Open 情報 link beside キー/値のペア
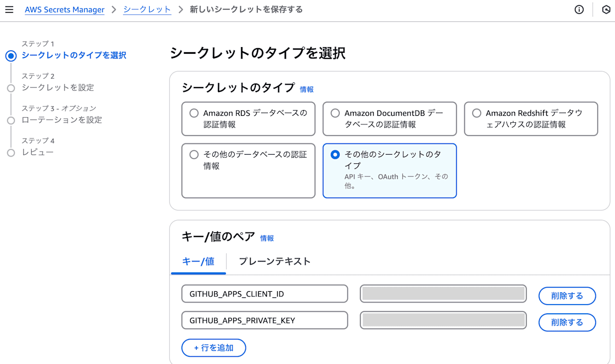Screen dimensions: 615x364 tap(267, 238)
